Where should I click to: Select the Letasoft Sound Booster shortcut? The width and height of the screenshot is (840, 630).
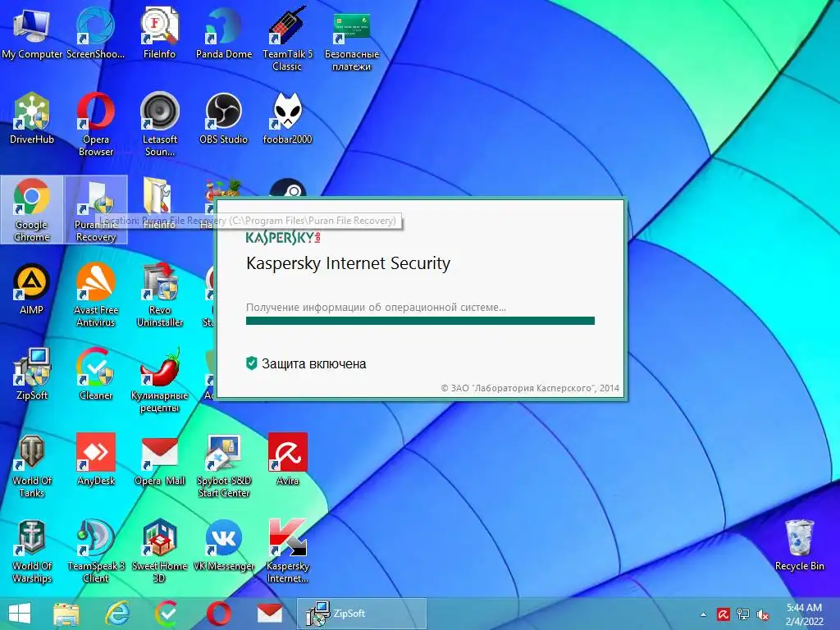(x=160, y=125)
